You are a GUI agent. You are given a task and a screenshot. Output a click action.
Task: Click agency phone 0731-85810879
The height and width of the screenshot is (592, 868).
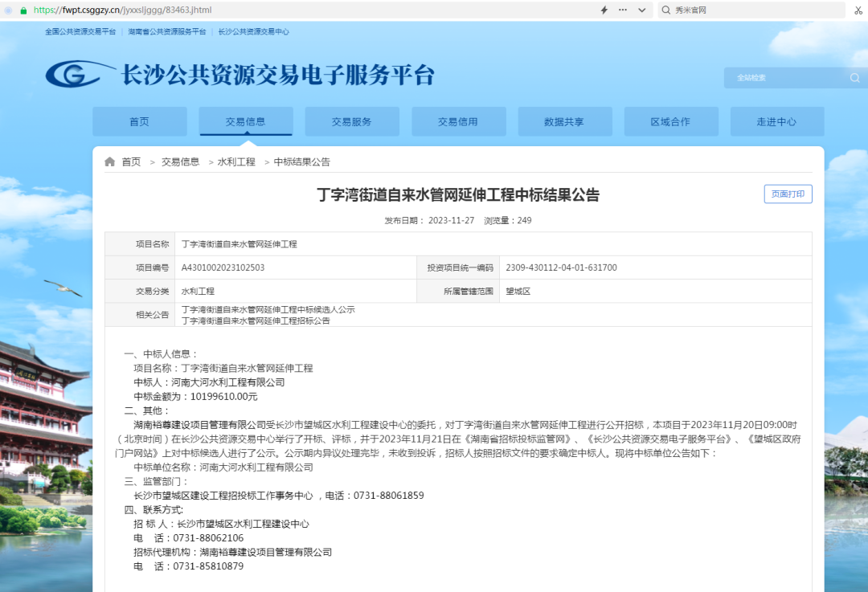pyautogui.click(x=208, y=566)
